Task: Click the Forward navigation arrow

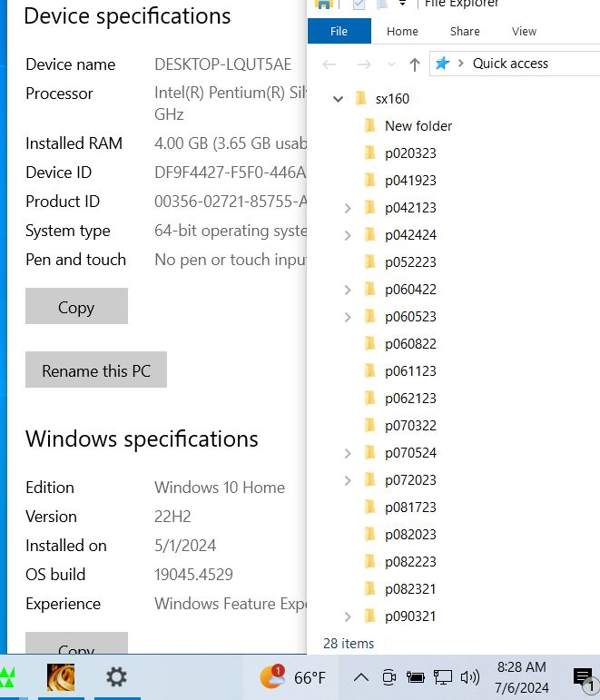Action: click(x=364, y=64)
